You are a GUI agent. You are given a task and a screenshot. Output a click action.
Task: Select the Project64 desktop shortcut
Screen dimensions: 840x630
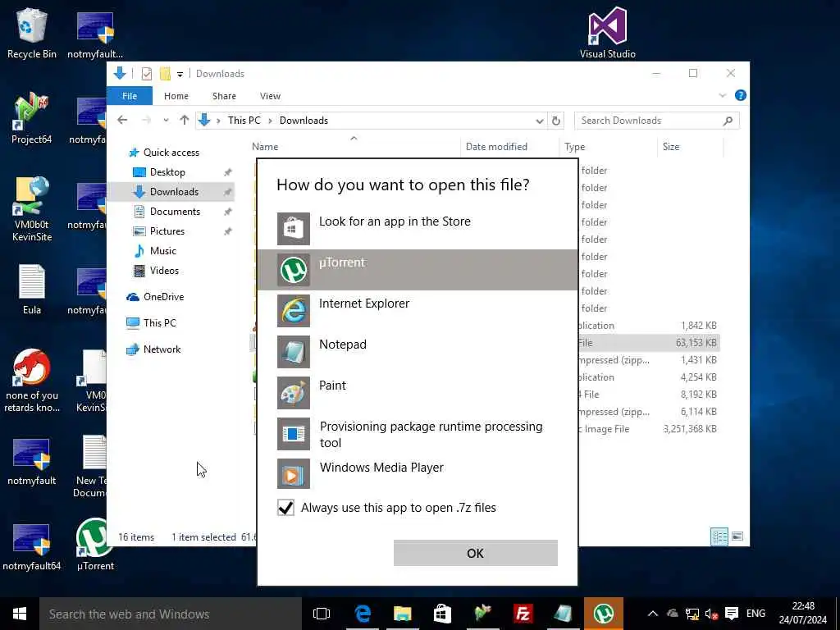tap(32, 118)
